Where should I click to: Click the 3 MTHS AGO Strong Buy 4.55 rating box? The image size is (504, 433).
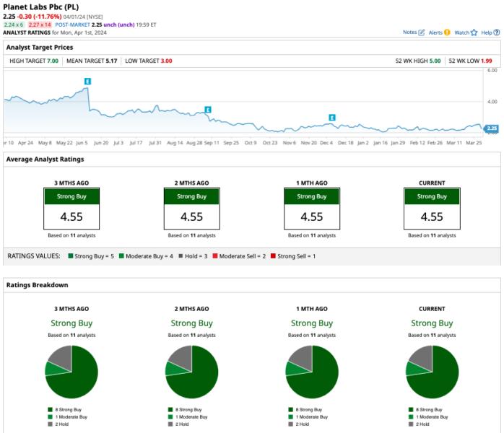click(71, 209)
